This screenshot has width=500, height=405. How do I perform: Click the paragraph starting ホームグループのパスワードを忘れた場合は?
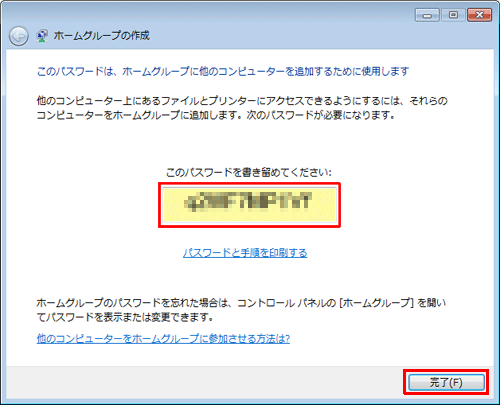[x=241, y=310]
